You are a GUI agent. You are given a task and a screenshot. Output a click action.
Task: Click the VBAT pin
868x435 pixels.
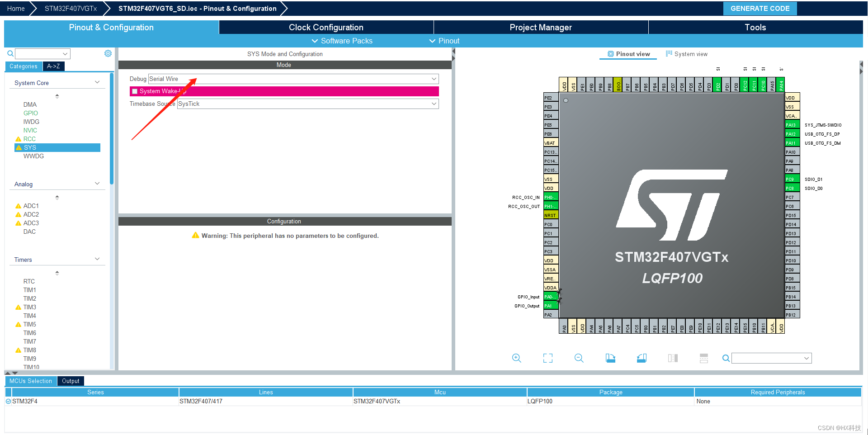551,143
